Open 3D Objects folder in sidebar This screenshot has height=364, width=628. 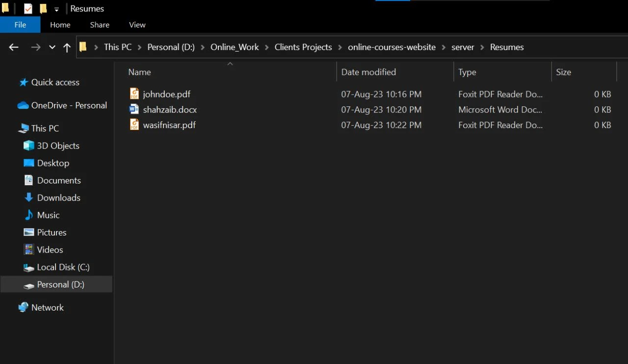58,146
